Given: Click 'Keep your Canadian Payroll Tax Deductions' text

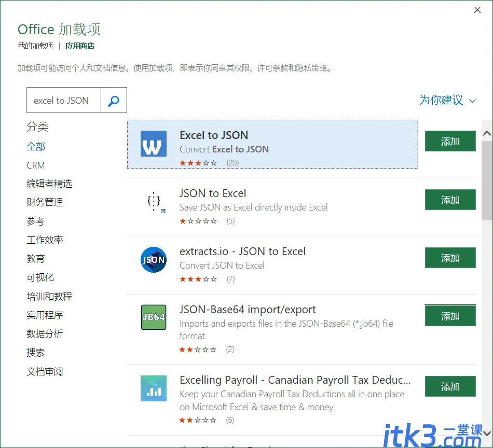Looking at the screenshot, I should click(292, 401).
